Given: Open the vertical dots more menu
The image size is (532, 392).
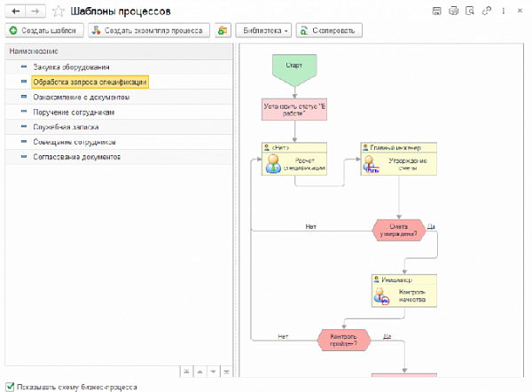Looking at the screenshot, I should tap(503, 11).
